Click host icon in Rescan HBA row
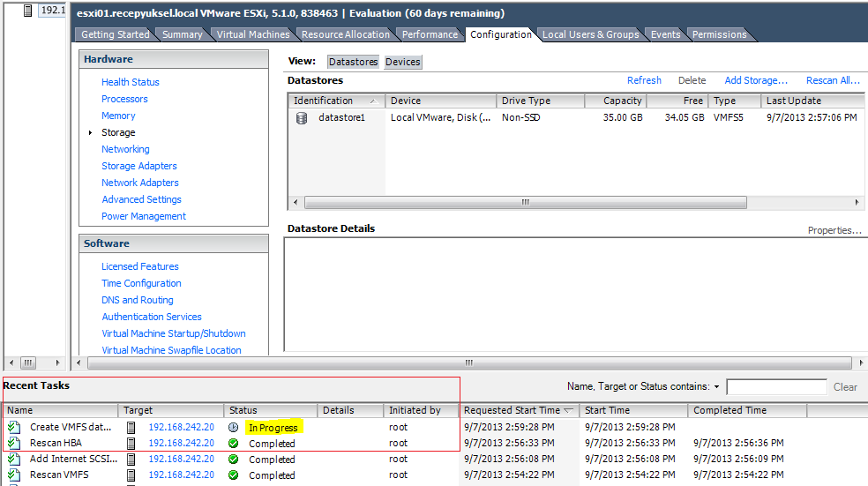The width and height of the screenshot is (868, 486). pos(131,444)
